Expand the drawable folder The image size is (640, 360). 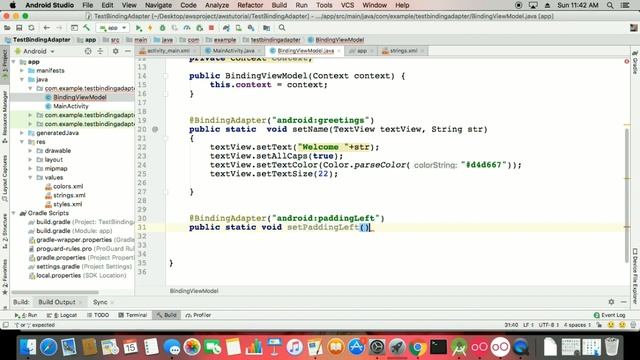pyautogui.click(x=31, y=151)
